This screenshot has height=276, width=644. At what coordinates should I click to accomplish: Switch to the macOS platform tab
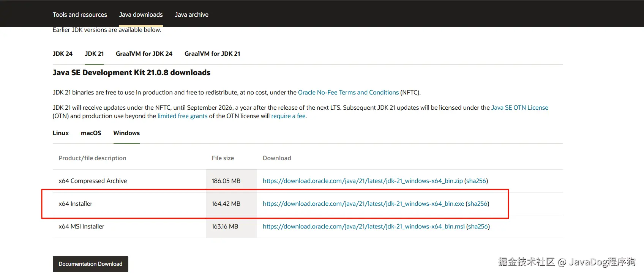click(x=91, y=133)
